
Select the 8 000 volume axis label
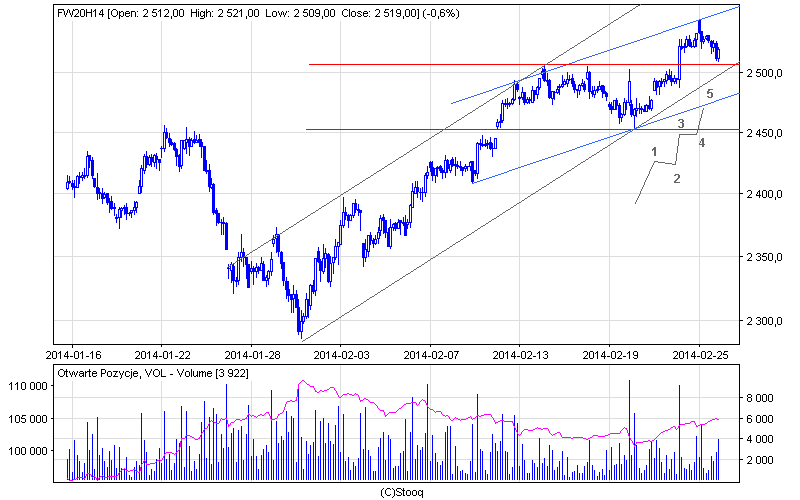[x=760, y=398]
